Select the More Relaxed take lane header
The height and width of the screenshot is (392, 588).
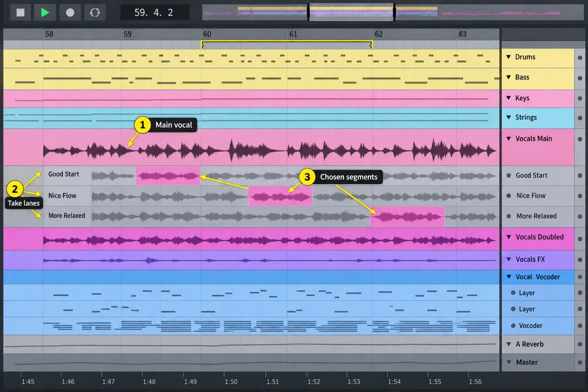pyautogui.click(x=536, y=216)
